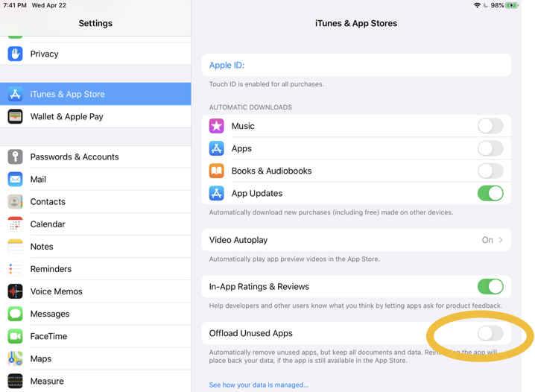This screenshot has width=535, height=392.
Task: Tap the Passwords & Accounts key icon
Action: 15,157
